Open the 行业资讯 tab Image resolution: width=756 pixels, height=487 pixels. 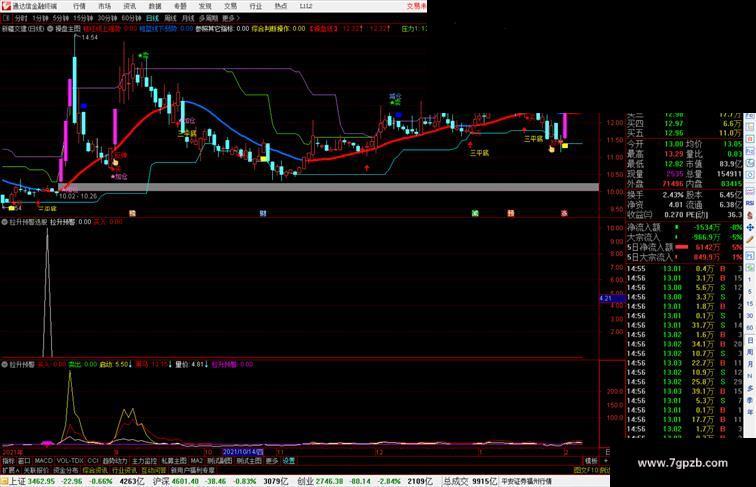point(124,470)
